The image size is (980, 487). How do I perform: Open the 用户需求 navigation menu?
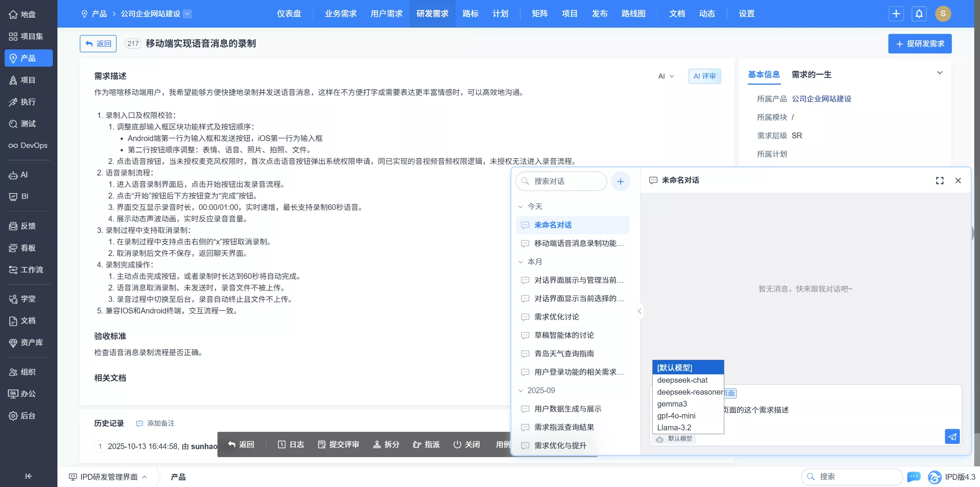pos(386,14)
